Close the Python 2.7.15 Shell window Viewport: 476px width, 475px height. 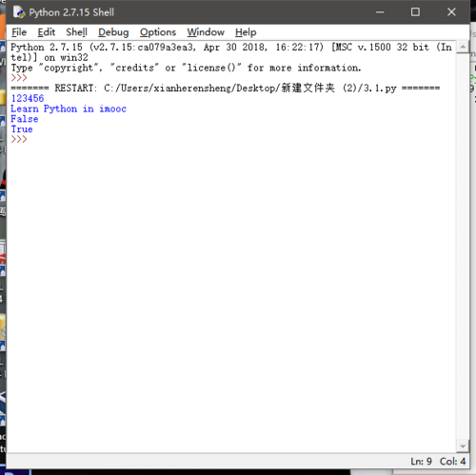click(451, 12)
